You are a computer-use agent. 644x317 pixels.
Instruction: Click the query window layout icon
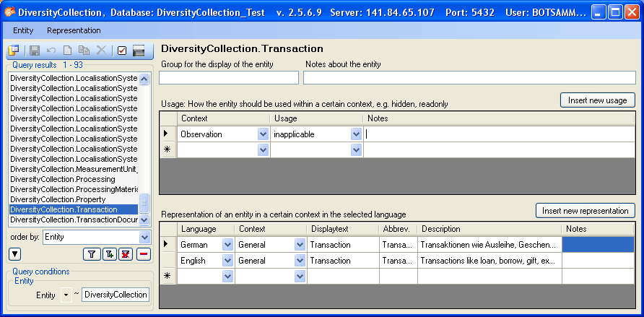[x=14, y=50]
